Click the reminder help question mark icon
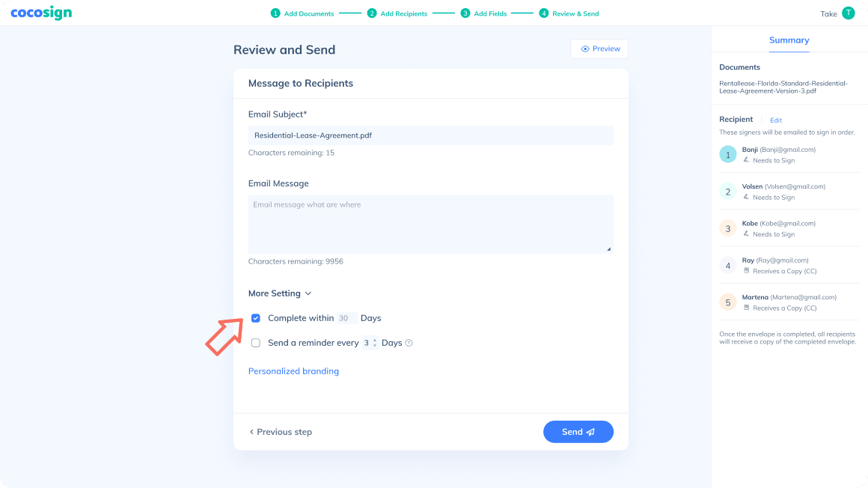This screenshot has width=868, height=488. [x=409, y=344]
